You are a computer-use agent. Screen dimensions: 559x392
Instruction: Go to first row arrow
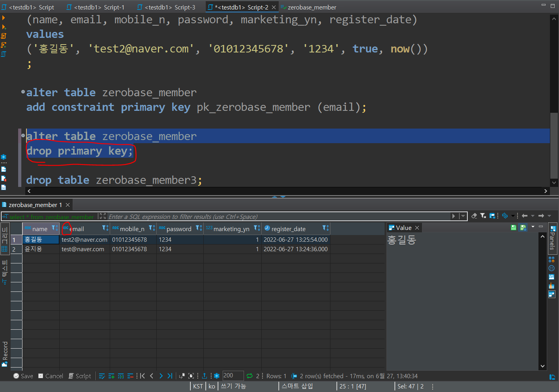(x=143, y=376)
